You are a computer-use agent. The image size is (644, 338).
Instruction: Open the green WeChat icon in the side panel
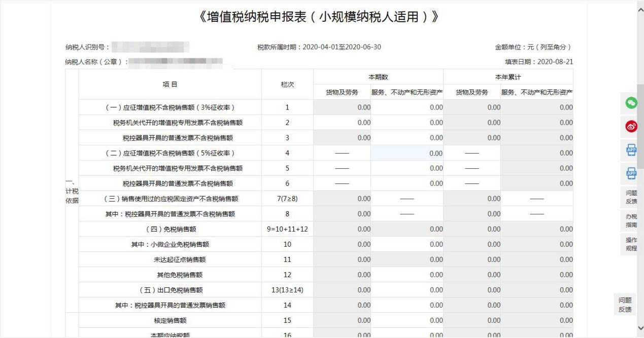631,103
